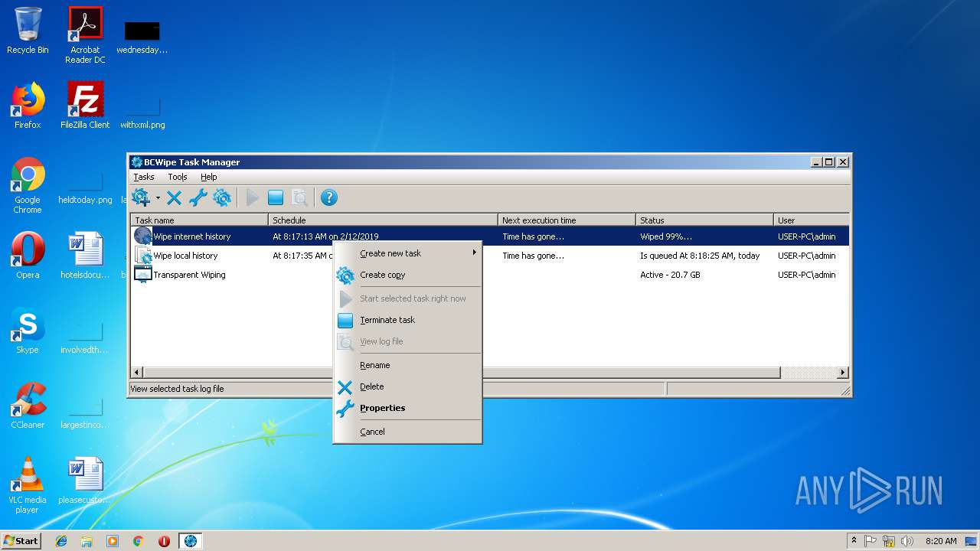Viewport: 980px width, 551px height.
Task: Click the Wipe internet history globe icon
Action: click(x=142, y=236)
